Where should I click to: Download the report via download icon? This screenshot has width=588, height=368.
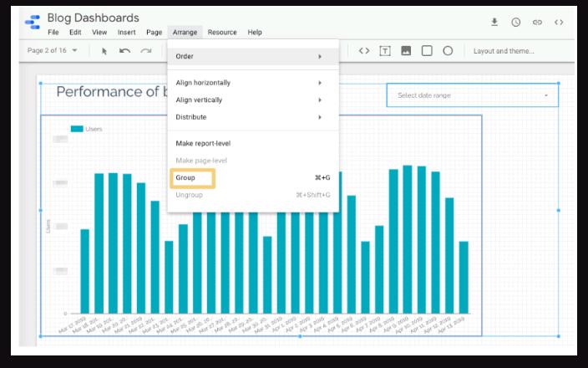(x=494, y=22)
